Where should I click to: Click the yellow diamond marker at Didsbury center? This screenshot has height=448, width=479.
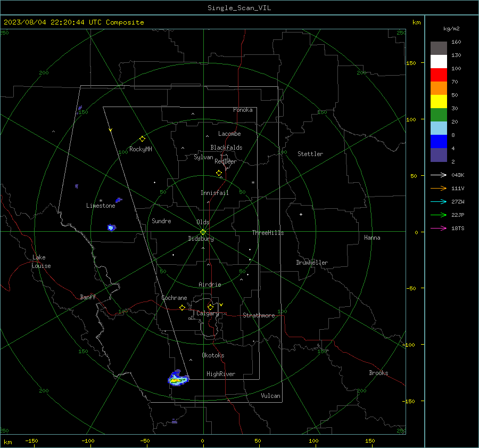203,232
